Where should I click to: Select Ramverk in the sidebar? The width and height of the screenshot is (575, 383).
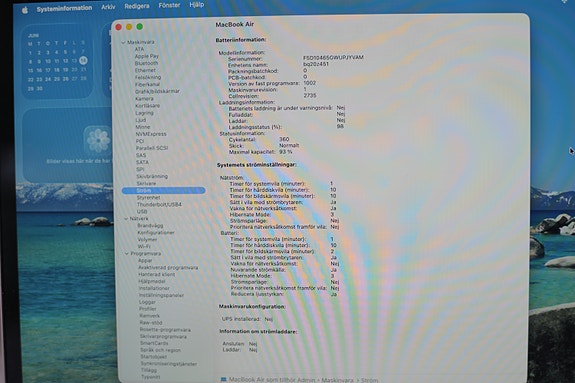pyautogui.click(x=150, y=316)
